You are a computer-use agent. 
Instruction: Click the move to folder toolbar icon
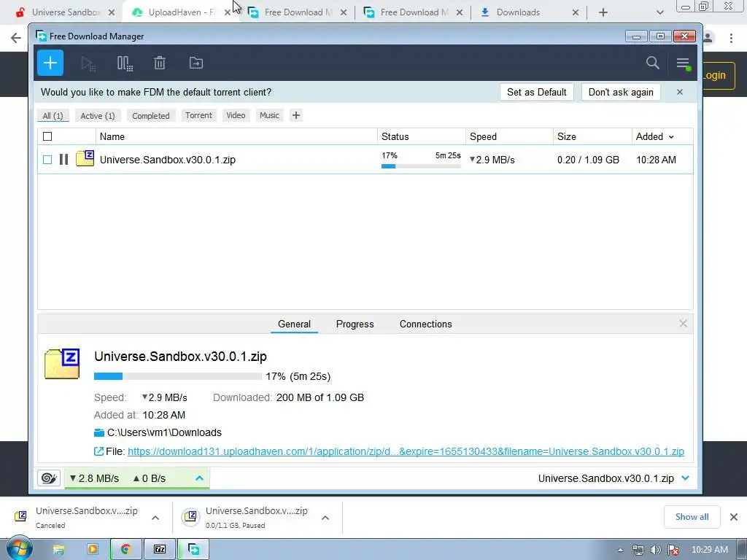point(196,63)
